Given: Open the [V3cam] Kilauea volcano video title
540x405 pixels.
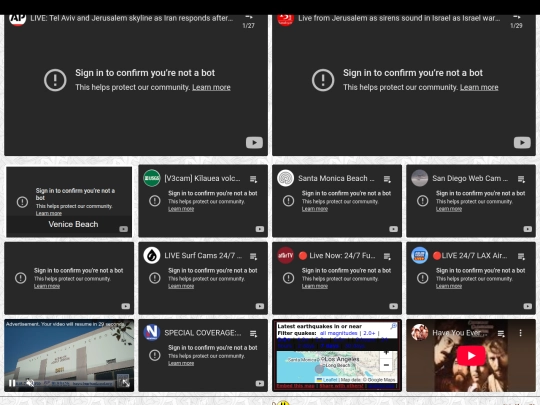Looking at the screenshot, I should tap(202, 178).
